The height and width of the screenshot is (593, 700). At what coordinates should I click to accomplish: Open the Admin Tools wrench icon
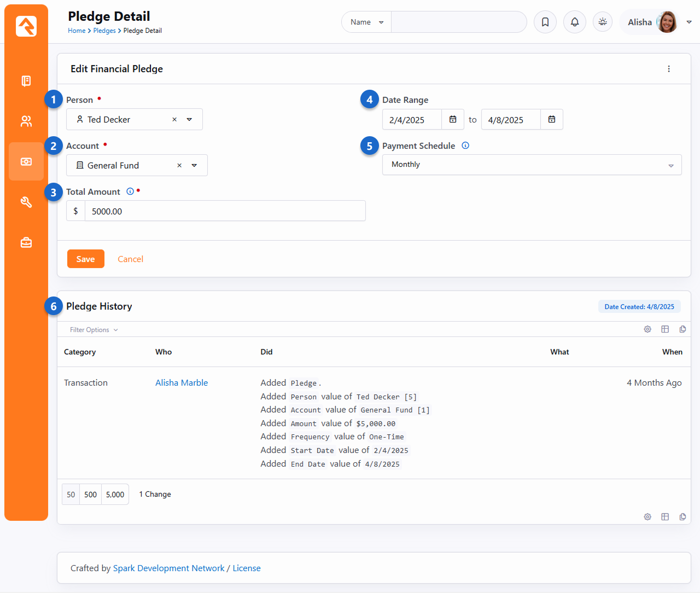[26, 202]
